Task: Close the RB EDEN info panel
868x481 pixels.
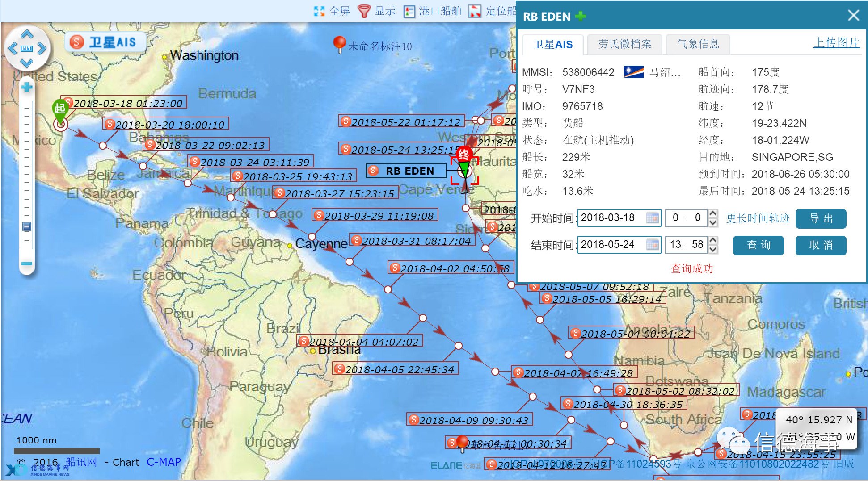Action: pos(853,16)
